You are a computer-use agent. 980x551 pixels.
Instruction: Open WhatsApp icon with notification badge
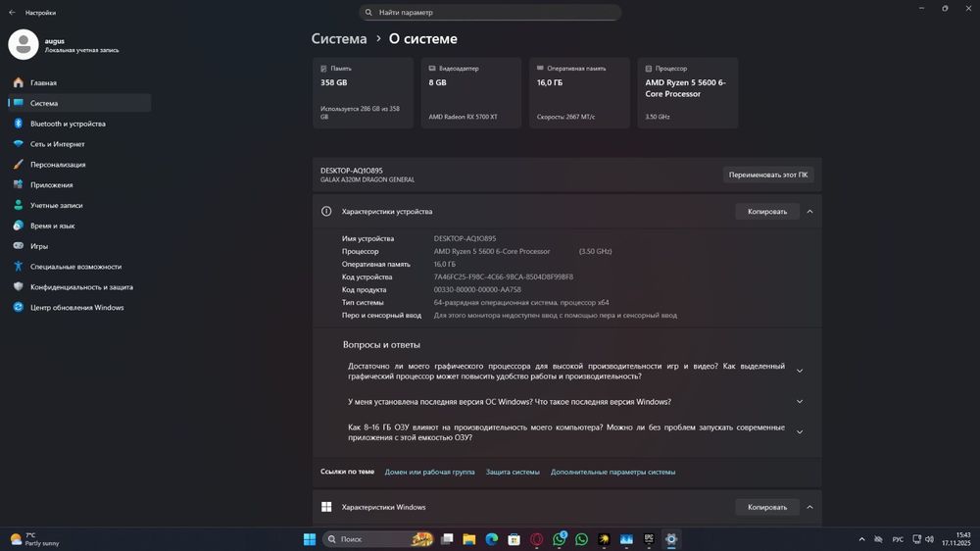pyautogui.click(x=560, y=539)
